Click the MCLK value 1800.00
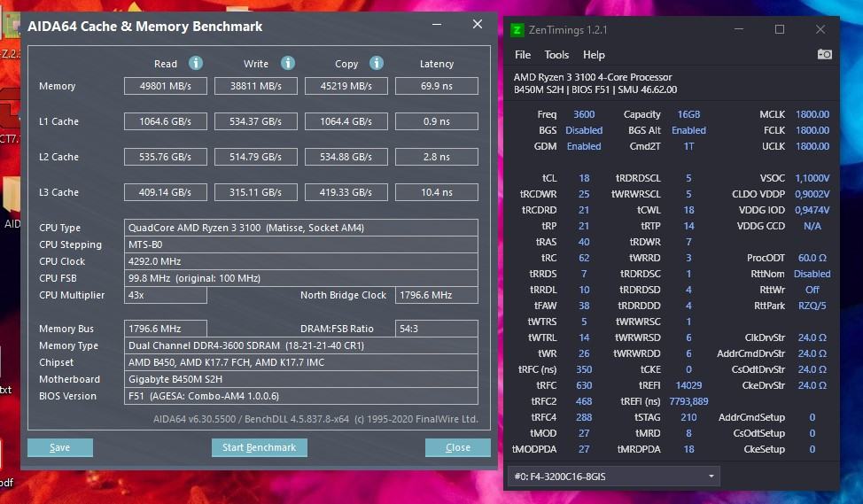 [812, 114]
